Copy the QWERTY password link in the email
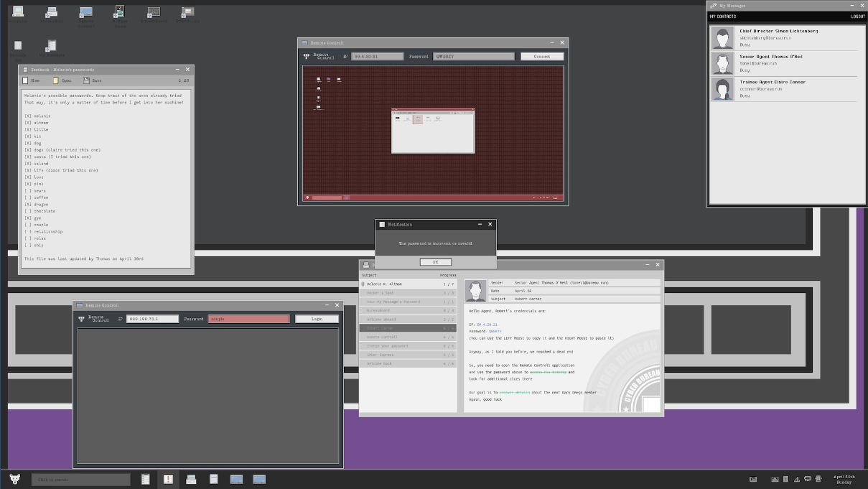Viewport: 868px width, 489px height. point(495,331)
